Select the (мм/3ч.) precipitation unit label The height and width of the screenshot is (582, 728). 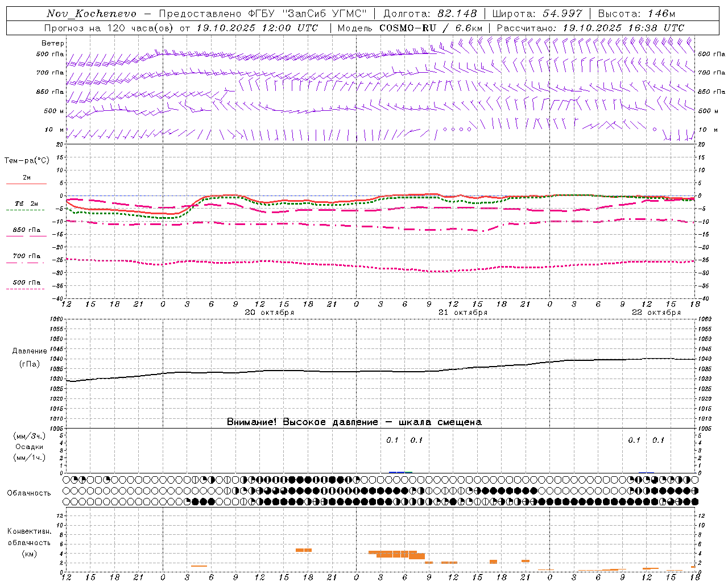click(30, 436)
